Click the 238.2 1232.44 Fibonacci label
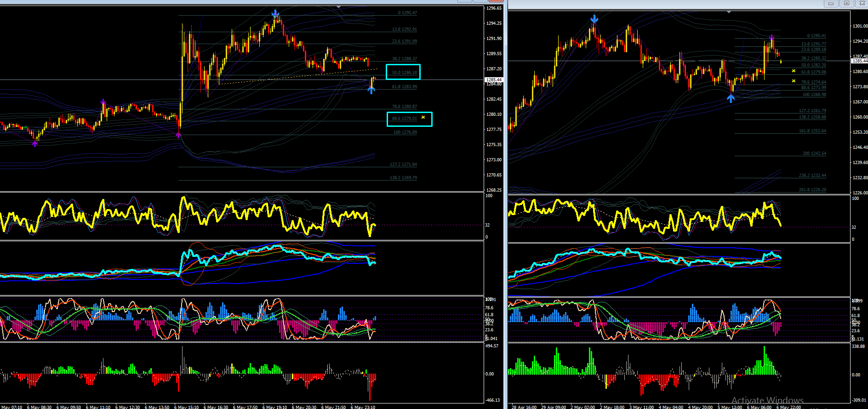Screen dimensions: 868x409 (812, 176)
